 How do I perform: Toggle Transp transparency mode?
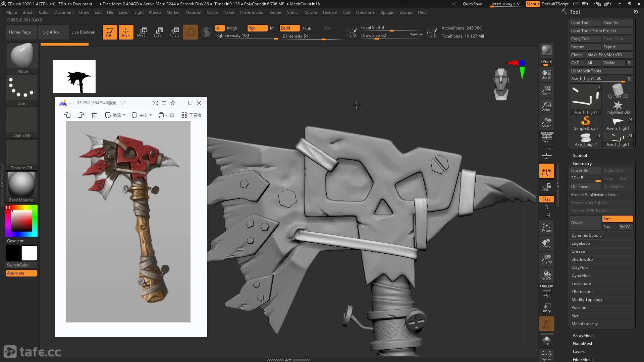[x=546, y=307]
